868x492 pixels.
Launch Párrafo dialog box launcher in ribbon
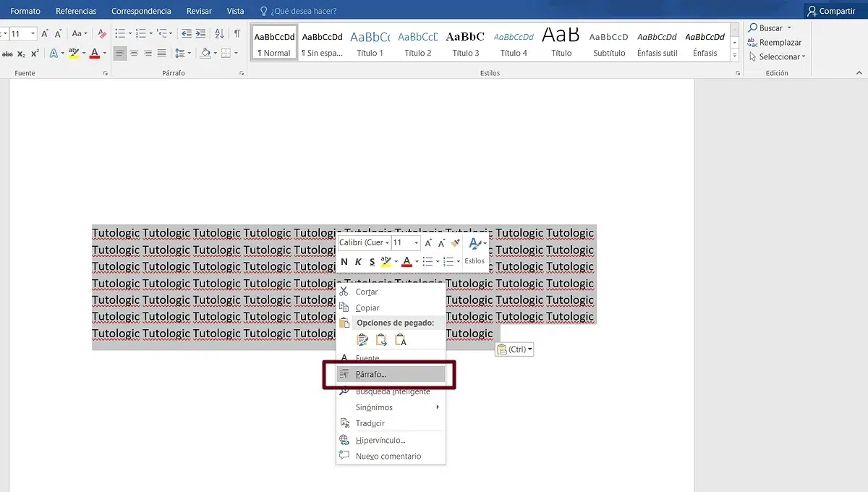coord(242,74)
